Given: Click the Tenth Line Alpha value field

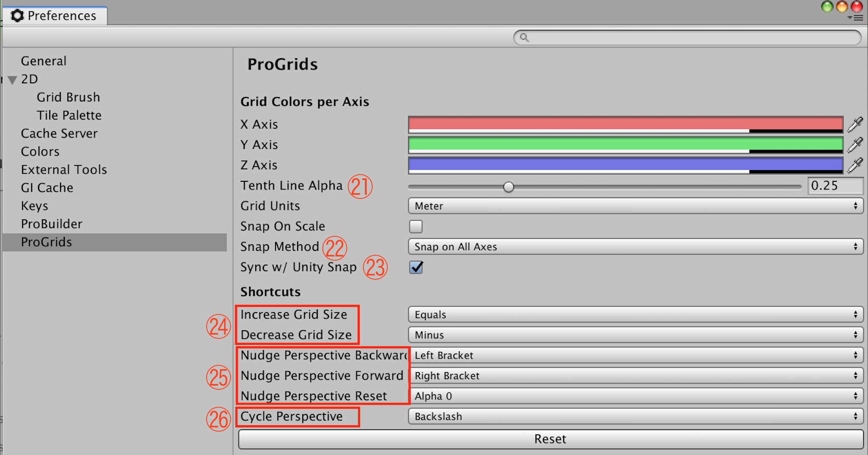Looking at the screenshot, I should pyautogui.click(x=835, y=186).
